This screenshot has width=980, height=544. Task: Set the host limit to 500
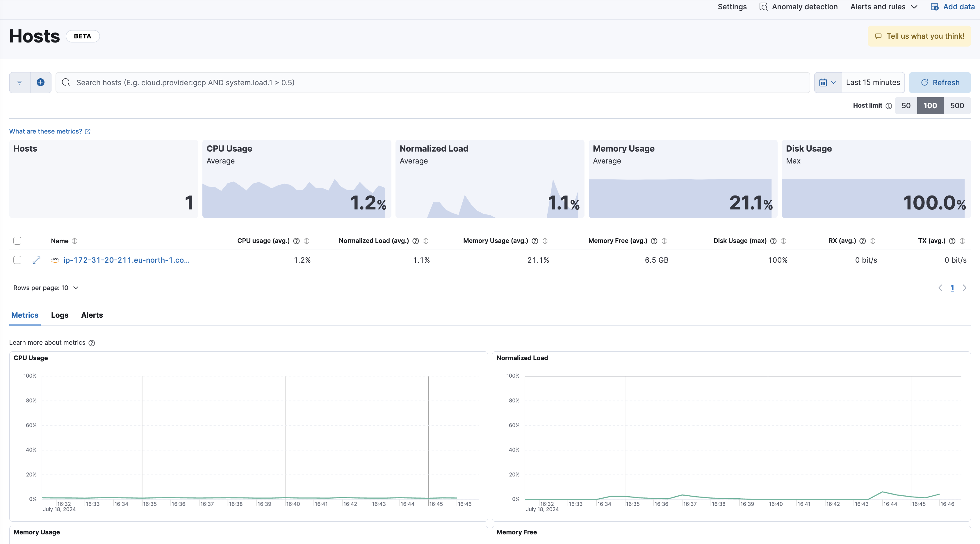957,106
